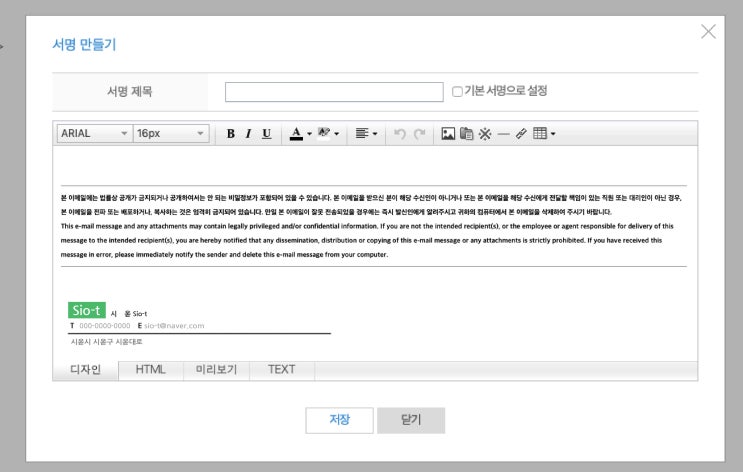Click the special character asterisk icon
The width and height of the screenshot is (743, 472).
tap(485, 134)
